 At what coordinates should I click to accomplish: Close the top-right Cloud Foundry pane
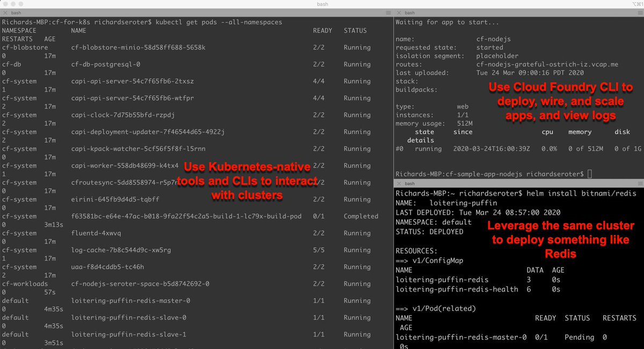399,13
